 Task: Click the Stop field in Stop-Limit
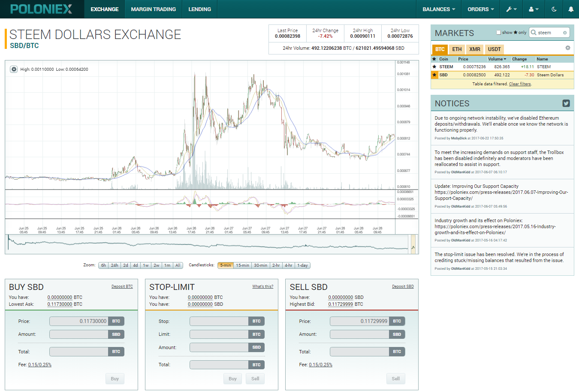click(219, 321)
